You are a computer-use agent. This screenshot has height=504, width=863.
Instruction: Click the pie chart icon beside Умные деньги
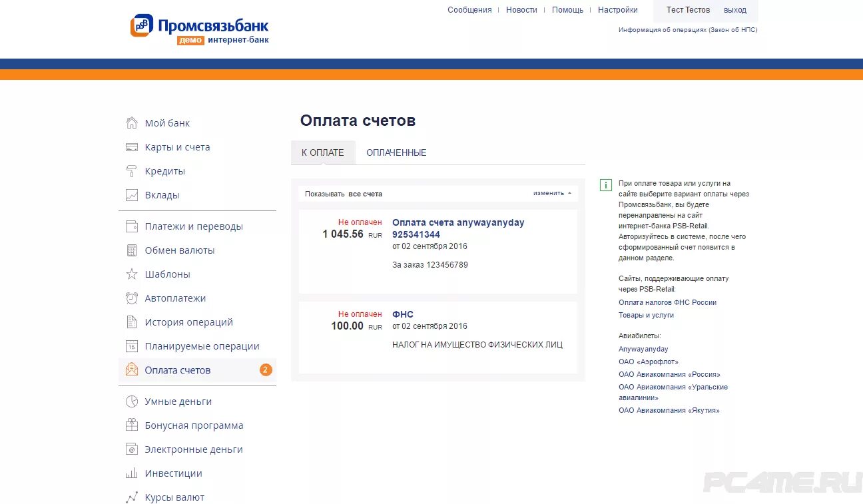click(x=132, y=401)
